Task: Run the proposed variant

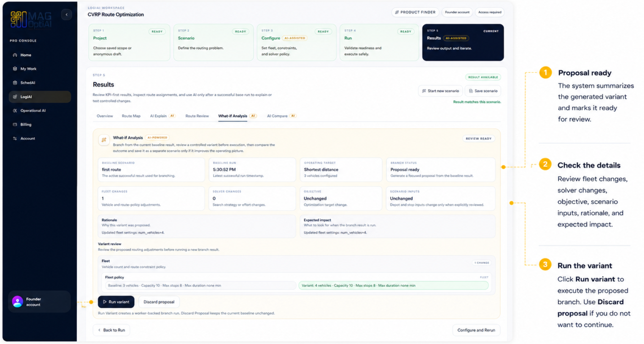Action: 116,302
